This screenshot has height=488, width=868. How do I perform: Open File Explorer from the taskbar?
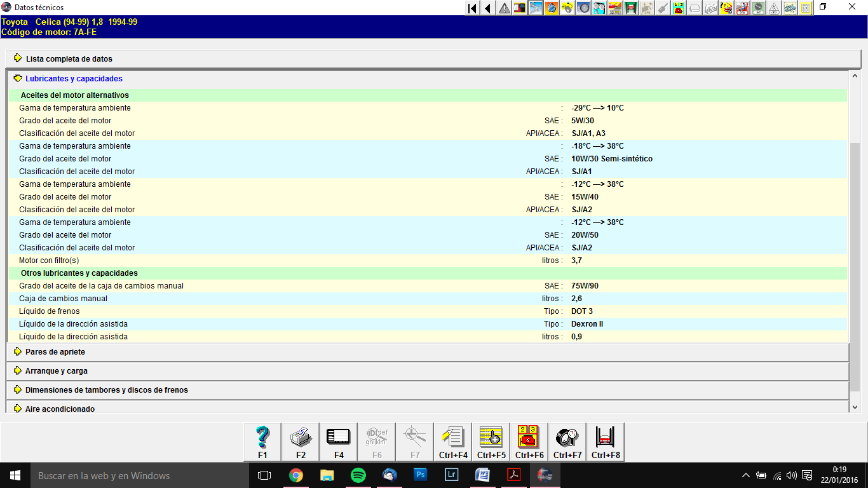327,475
